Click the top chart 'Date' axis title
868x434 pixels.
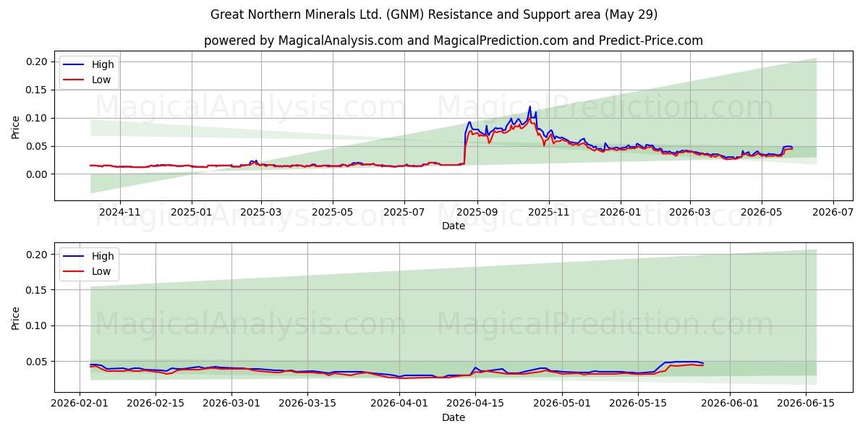pyautogui.click(x=454, y=226)
